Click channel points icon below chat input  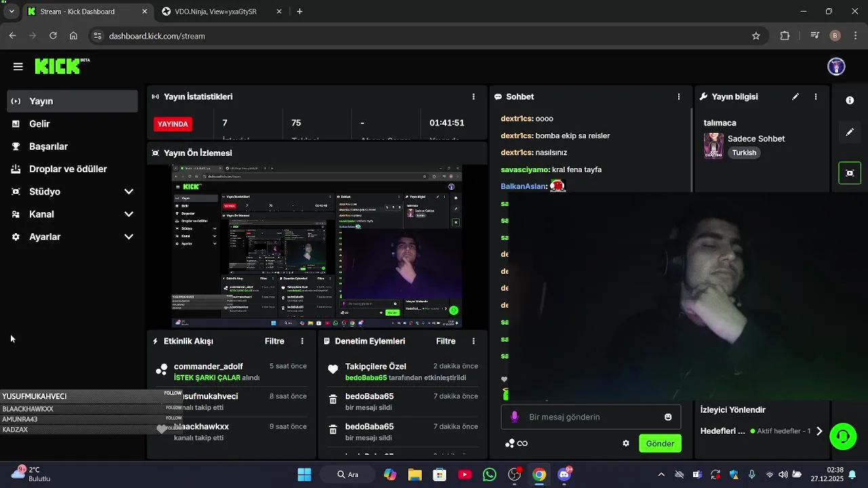510,443
